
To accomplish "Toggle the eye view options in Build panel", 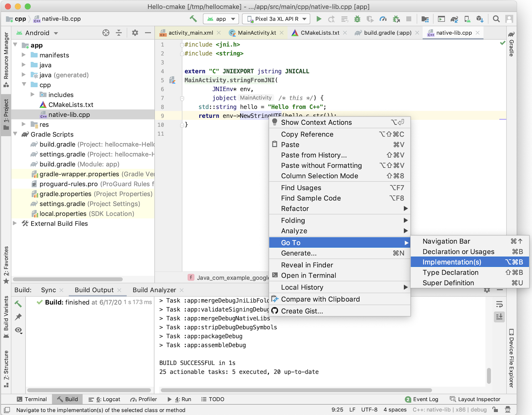I will (18, 330).
